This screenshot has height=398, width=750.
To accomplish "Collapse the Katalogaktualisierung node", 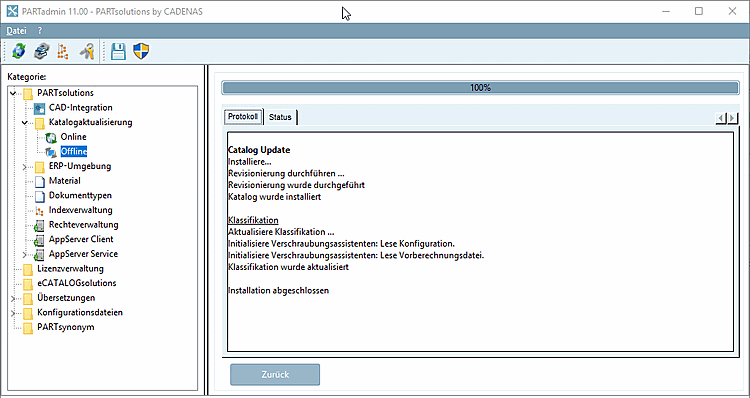I will (25, 122).
